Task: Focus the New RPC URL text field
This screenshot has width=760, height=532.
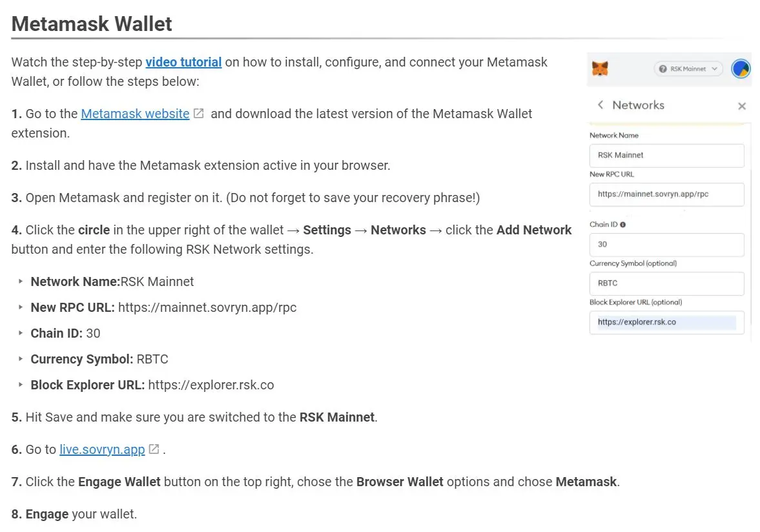Action: pyautogui.click(x=666, y=194)
